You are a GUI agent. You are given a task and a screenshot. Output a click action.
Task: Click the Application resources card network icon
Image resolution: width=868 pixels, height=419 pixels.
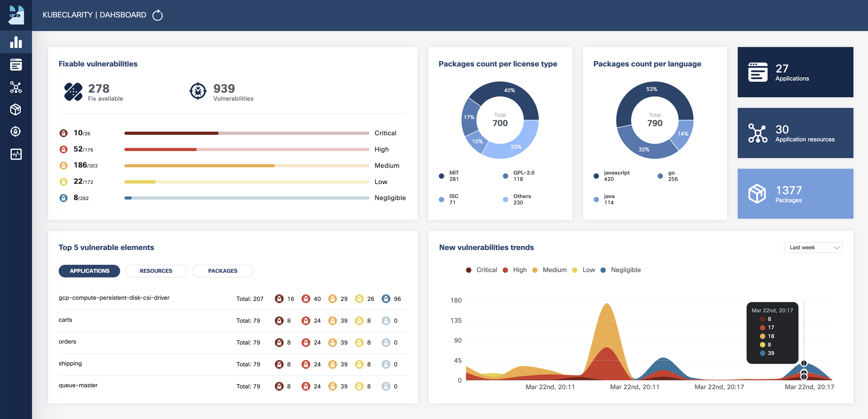pyautogui.click(x=758, y=133)
